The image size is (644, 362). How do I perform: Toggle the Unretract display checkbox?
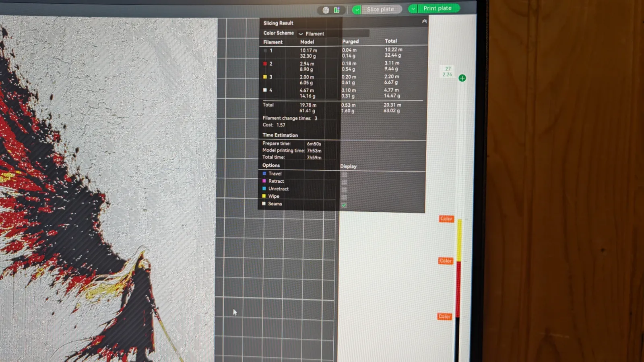coord(344,190)
